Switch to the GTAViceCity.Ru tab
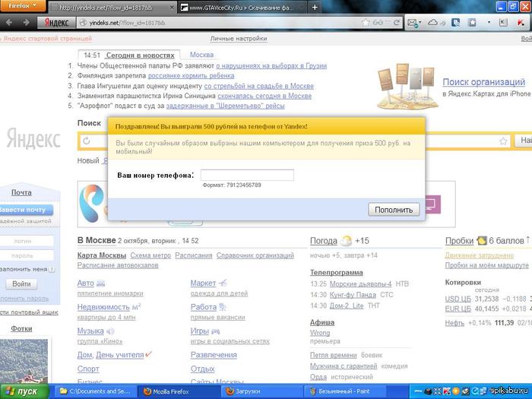 pos(241,8)
